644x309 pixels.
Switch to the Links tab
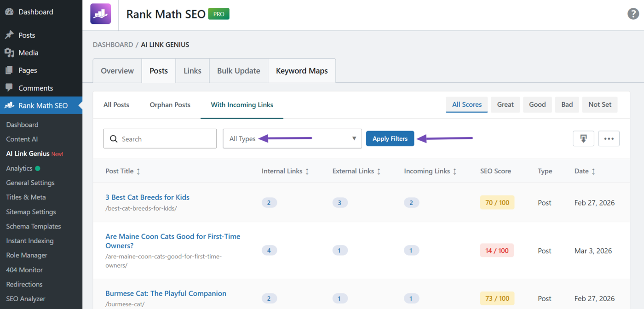click(x=192, y=71)
